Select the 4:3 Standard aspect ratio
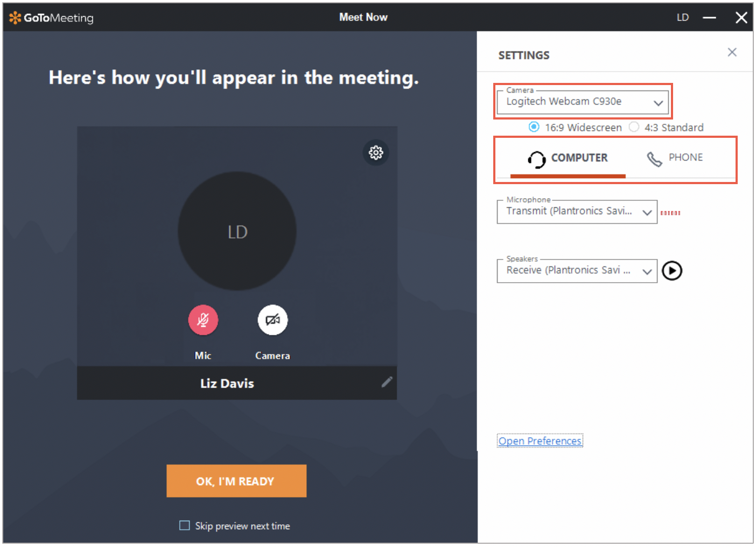 (634, 127)
